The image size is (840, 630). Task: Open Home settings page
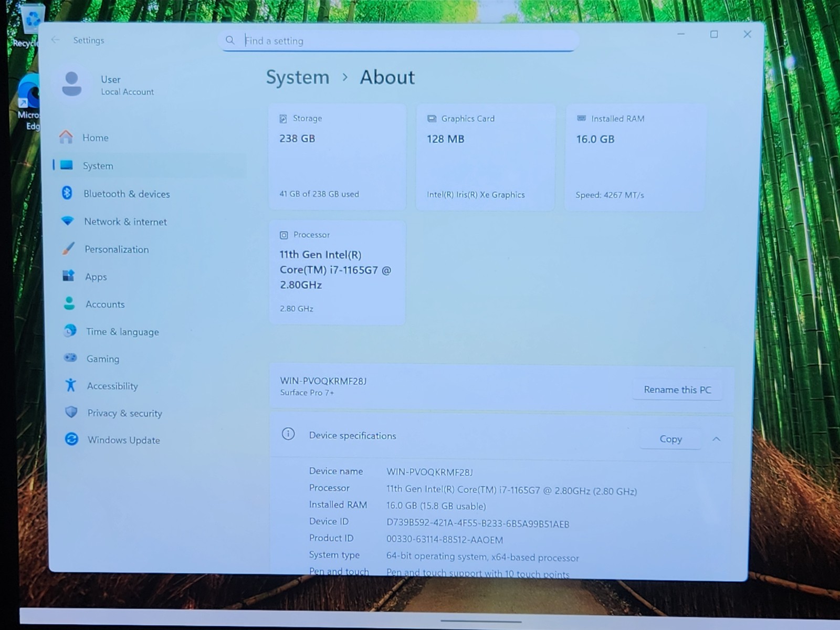click(150, 138)
